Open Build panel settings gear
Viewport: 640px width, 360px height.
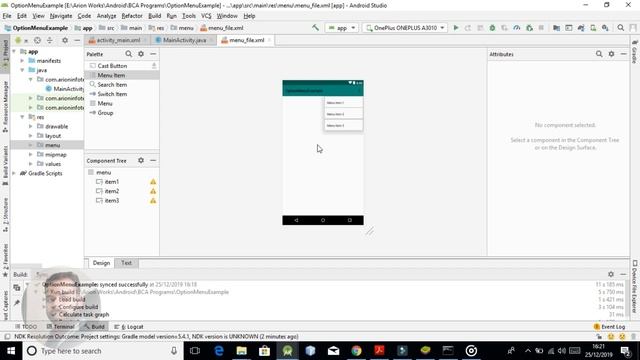[611, 274]
